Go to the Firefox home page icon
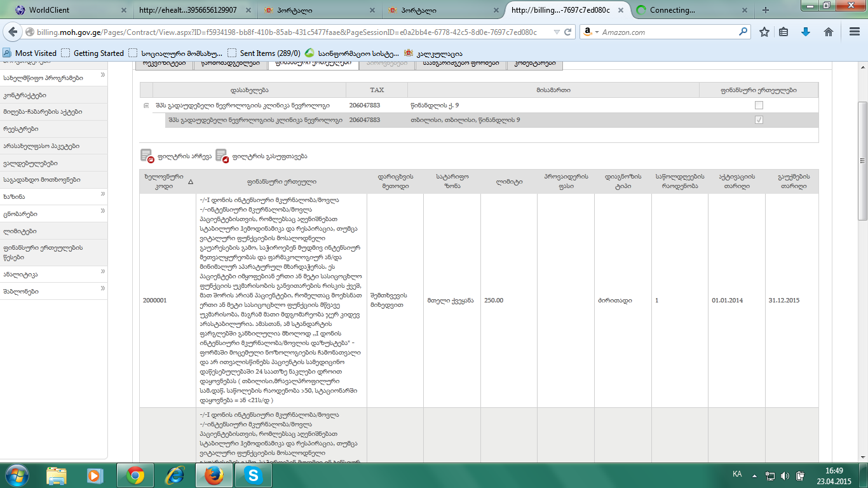The height and width of the screenshot is (488, 868). [829, 32]
